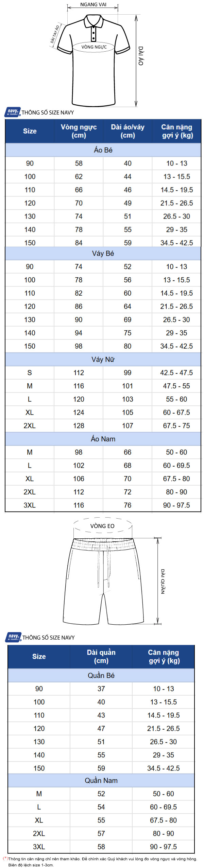Click the Dài áo/váy (cm) column header
Image resolution: width=204 pixels, height=868 pixels.
[x=128, y=131]
